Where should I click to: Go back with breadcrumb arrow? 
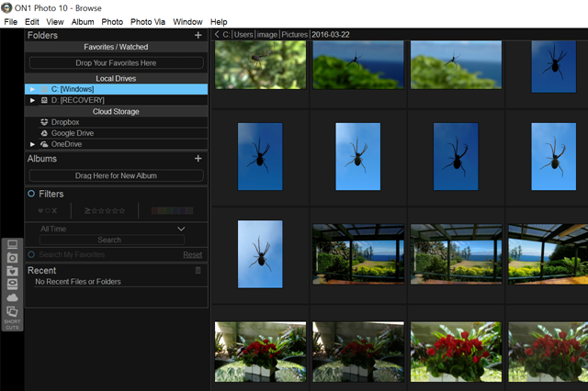pos(216,35)
